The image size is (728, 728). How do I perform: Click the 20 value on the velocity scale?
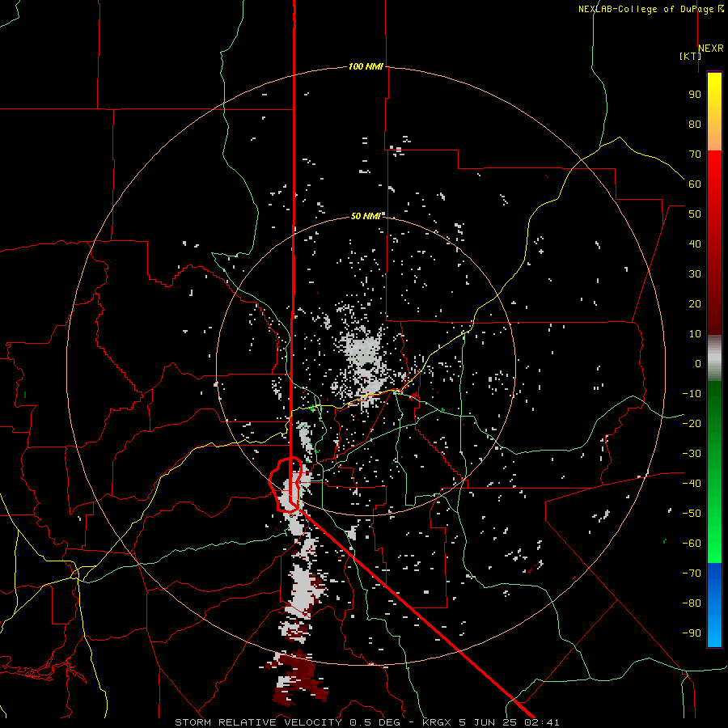pos(695,304)
